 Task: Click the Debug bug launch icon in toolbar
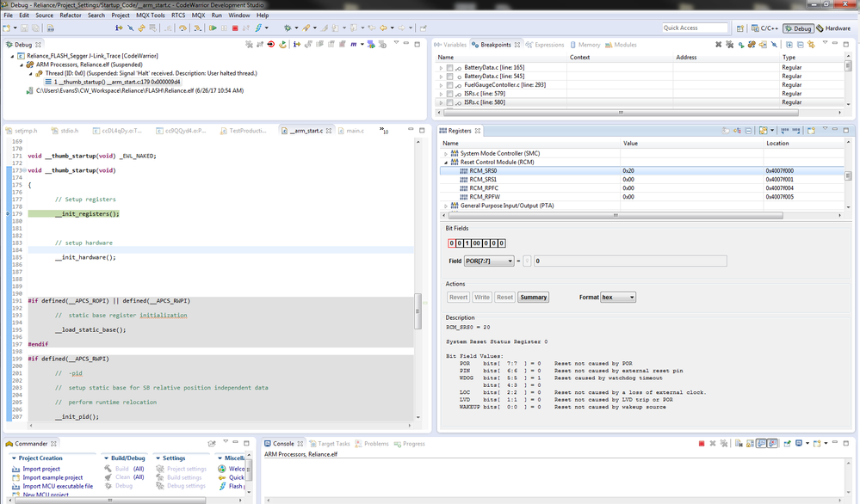[x=288, y=28]
